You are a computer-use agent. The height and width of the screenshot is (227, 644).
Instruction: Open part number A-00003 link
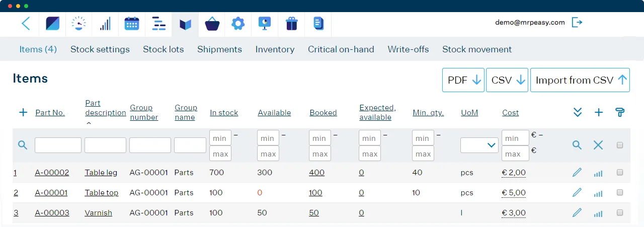tap(52, 213)
